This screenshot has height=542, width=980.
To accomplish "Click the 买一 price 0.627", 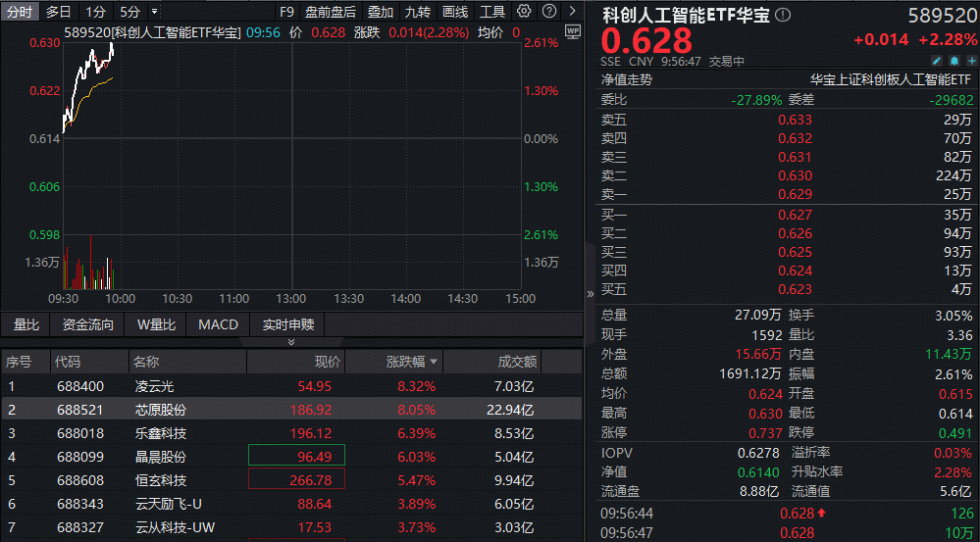I will pyautogui.click(x=795, y=215).
